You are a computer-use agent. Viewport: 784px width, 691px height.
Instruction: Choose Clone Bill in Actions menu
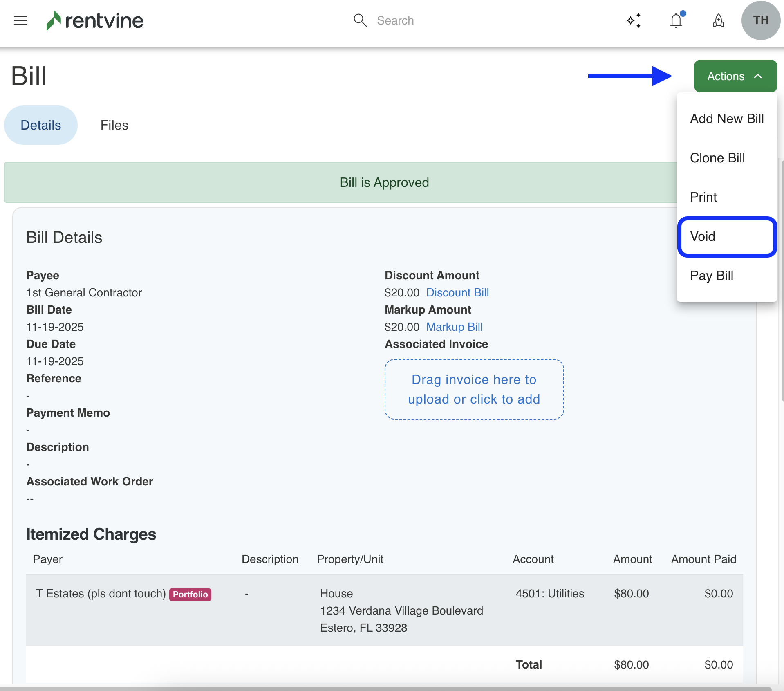(717, 158)
